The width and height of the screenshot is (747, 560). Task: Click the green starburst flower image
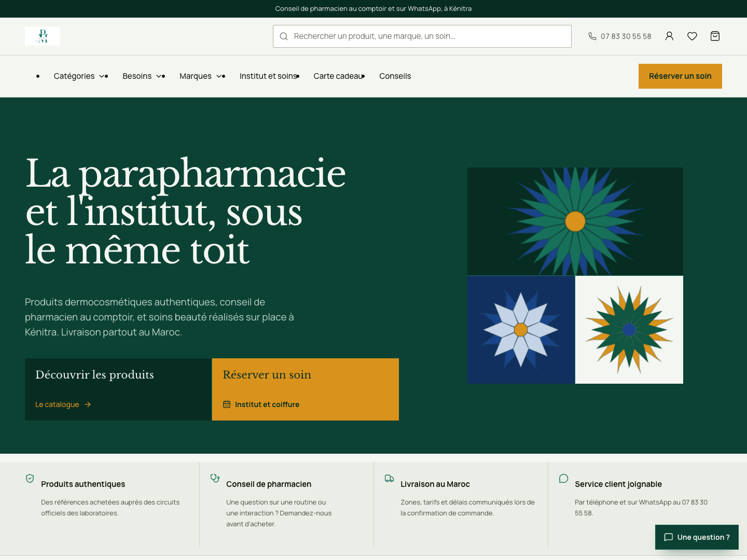click(575, 221)
